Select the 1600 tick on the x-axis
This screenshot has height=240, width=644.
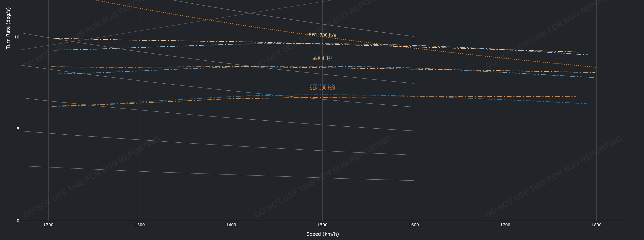tap(414, 225)
